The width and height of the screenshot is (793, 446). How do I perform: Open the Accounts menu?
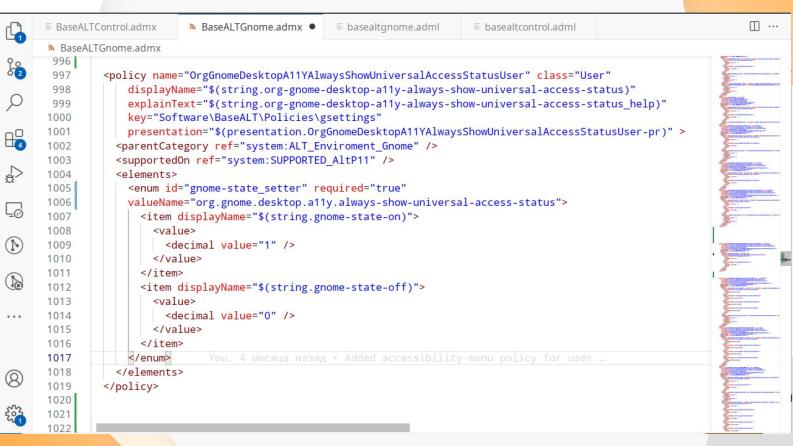tap(14, 378)
